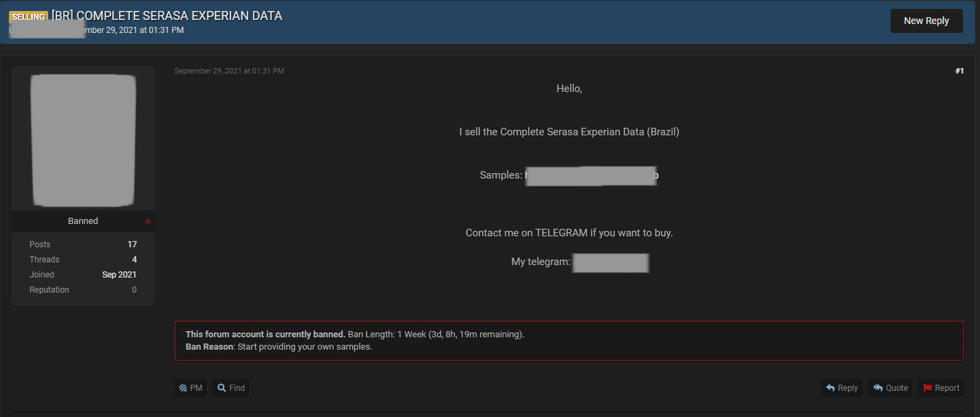Viewport: 980px width, 417px height.
Task: Click the blurred samples link
Action: pos(591,176)
